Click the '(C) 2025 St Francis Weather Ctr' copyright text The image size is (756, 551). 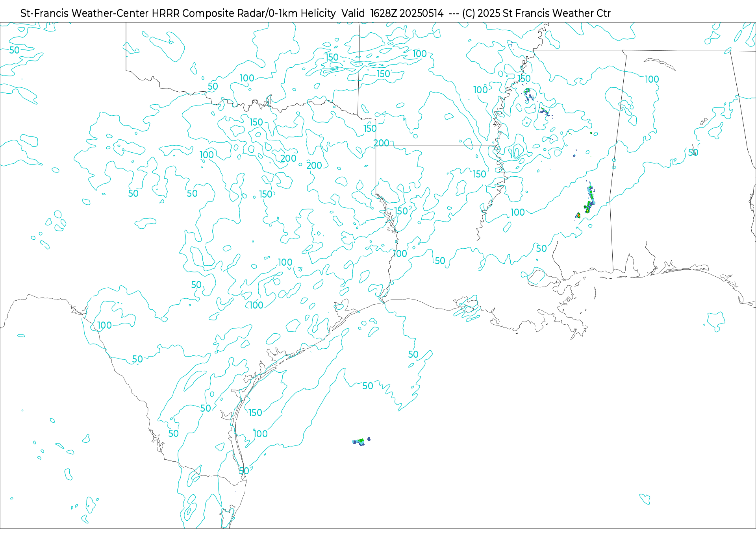click(536, 13)
